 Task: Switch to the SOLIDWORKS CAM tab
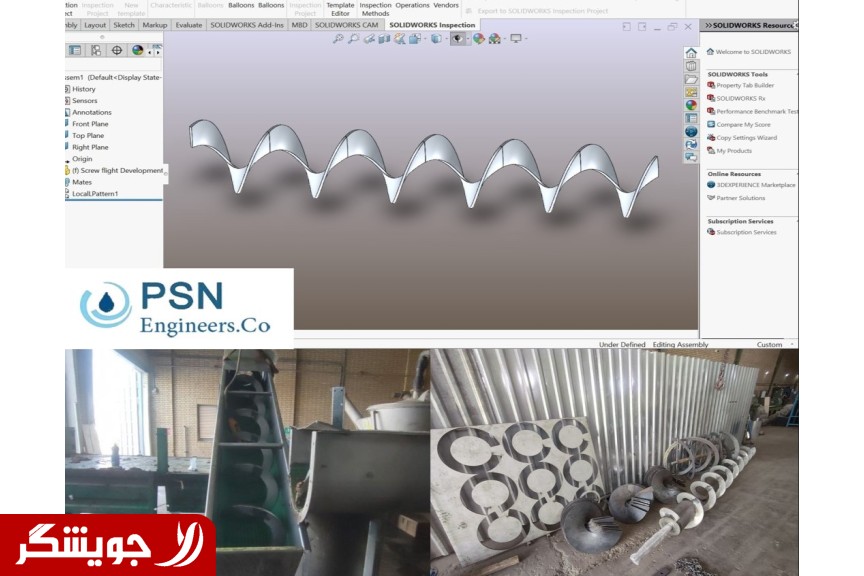[x=347, y=25]
